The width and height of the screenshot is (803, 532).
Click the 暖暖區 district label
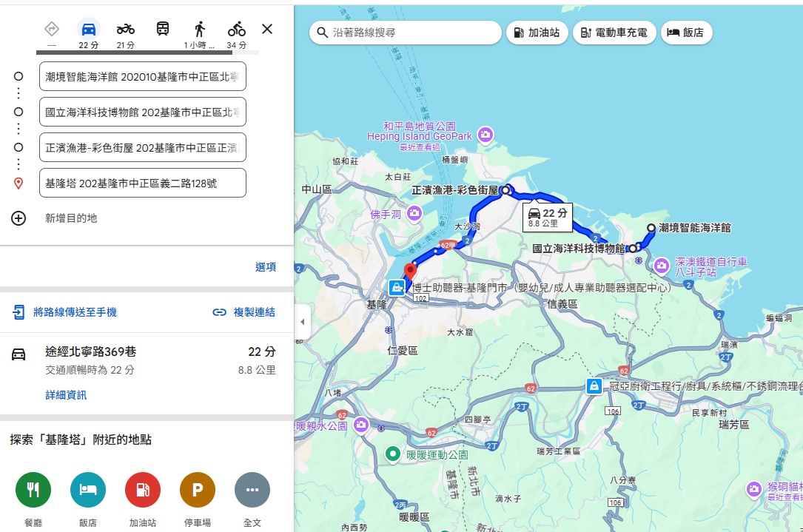point(414,516)
